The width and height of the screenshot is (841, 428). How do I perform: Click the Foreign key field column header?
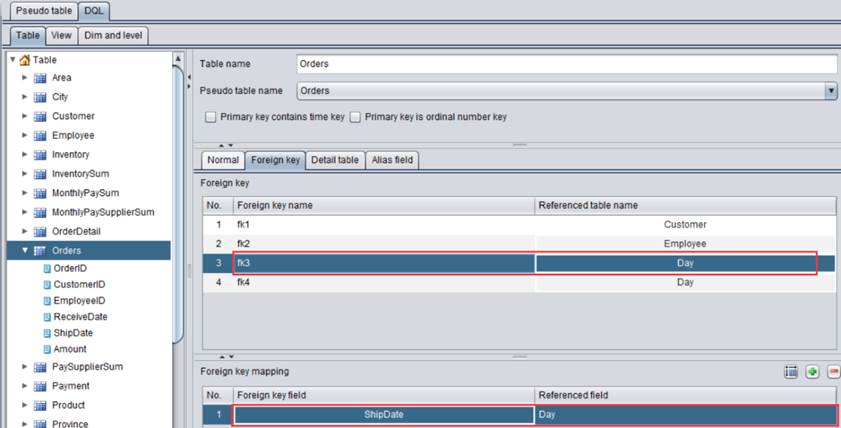[x=384, y=395]
